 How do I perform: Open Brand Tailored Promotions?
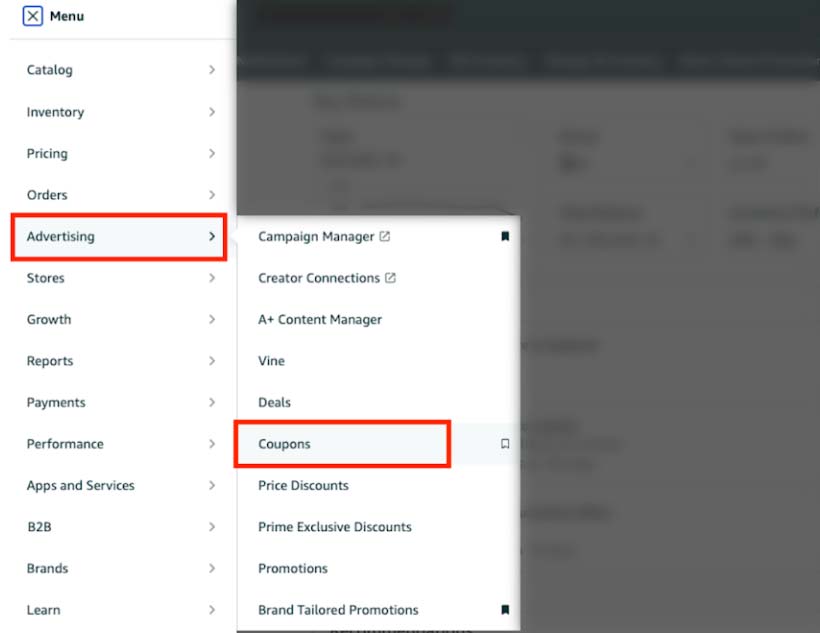click(338, 610)
